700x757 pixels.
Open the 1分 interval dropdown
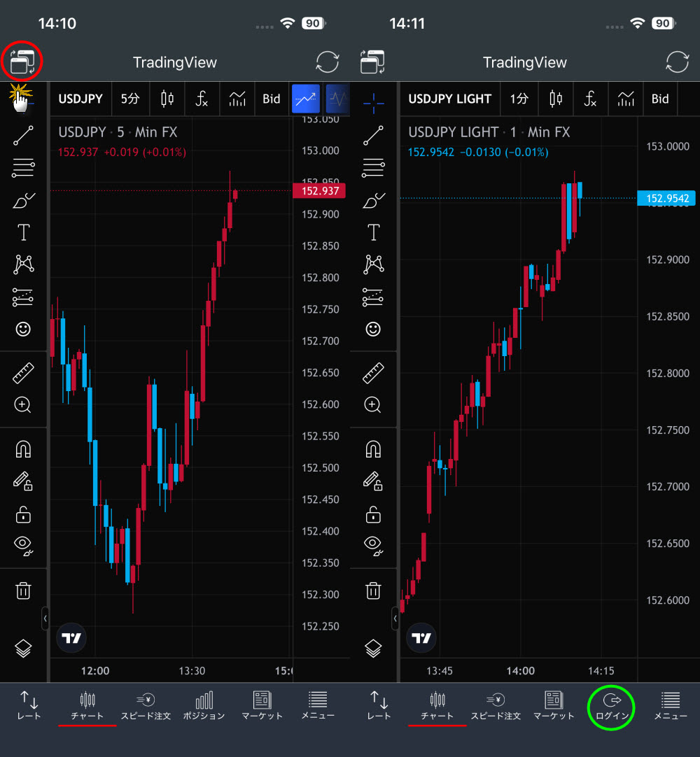[519, 99]
